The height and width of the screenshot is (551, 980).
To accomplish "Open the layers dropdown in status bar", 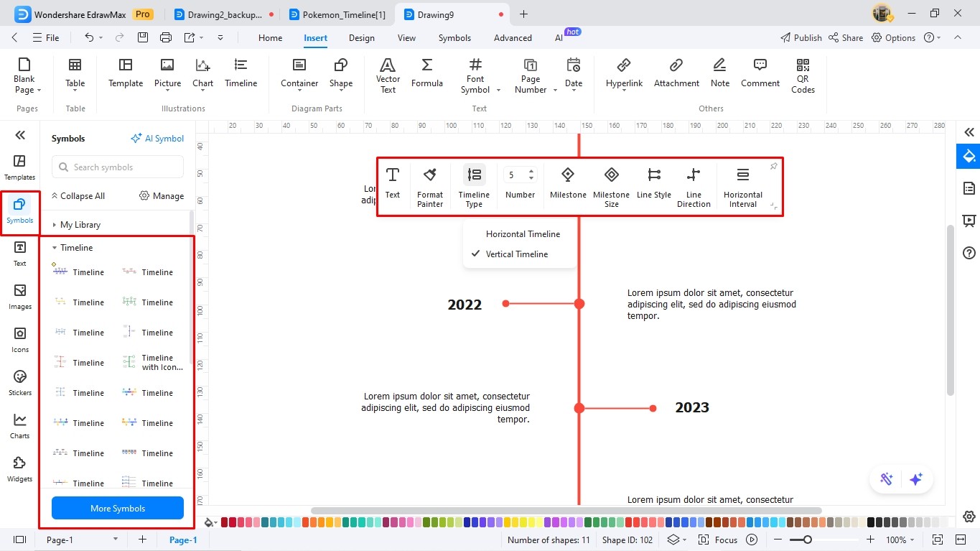I will point(676,540).
